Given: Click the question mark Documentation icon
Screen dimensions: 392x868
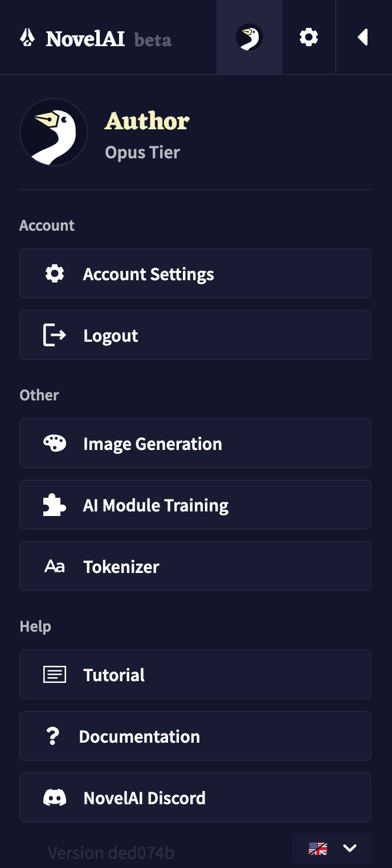Looking at the screenshot, I should [52, 736].
